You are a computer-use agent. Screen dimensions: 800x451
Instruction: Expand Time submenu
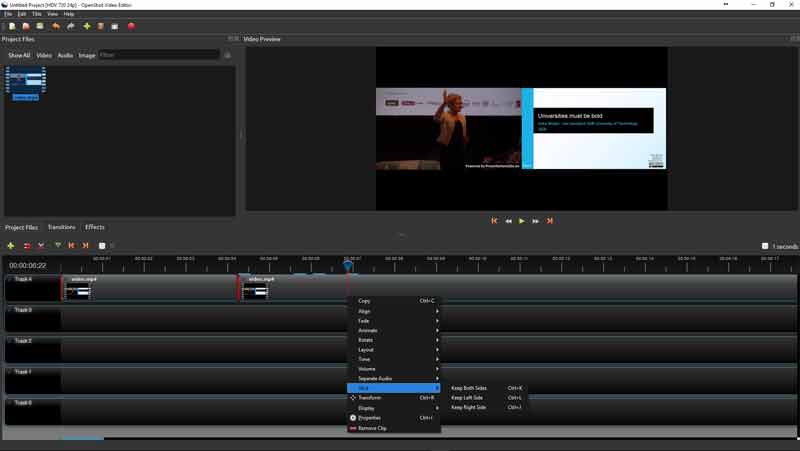(x=394, y=359)
